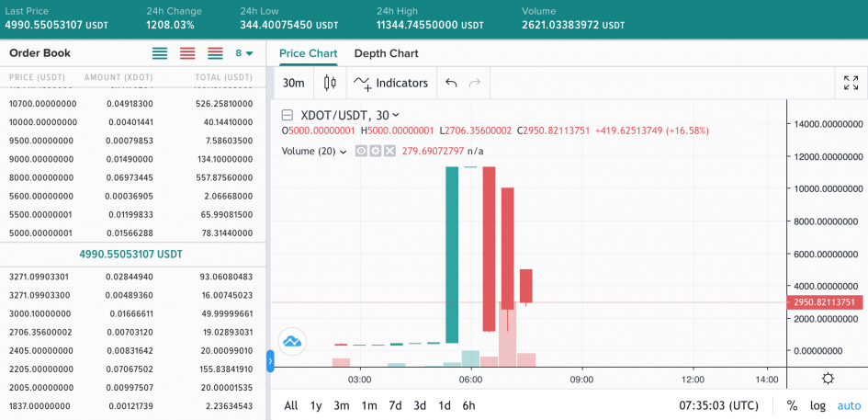This screenshot has width=868, height=420.
Task: Select the 9000.00000000 ask price
Action: pos(41,159)
